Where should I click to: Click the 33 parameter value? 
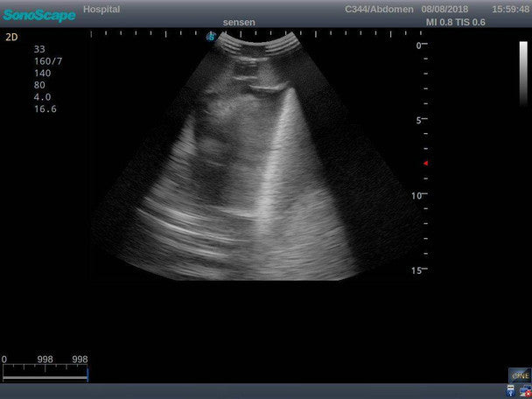39,50
